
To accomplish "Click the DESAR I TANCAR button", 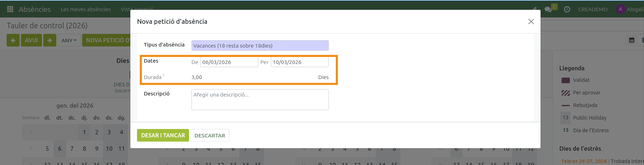I will (x=163, y=135).
